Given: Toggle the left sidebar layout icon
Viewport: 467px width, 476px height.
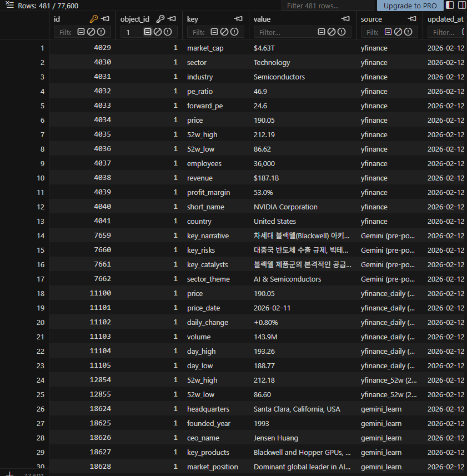Looking at the screenshot, I should 450,6.
